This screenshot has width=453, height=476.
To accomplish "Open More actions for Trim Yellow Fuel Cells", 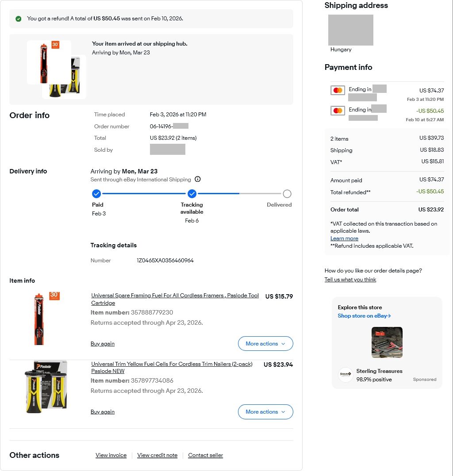I will point(265,412).
